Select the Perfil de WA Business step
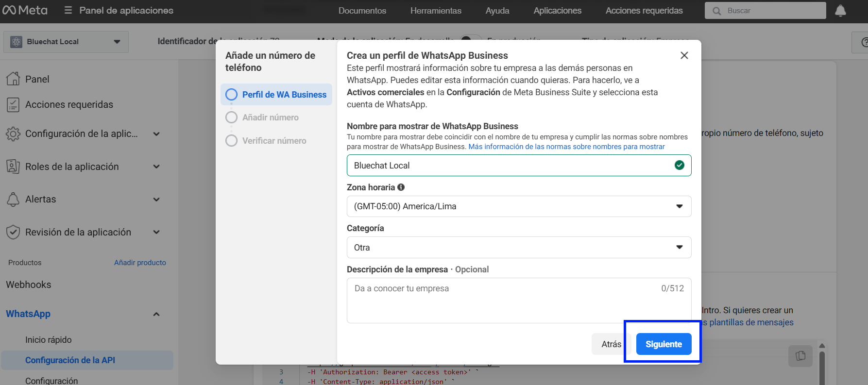This screenshot has height=385, width=868. [x=276, y=95]
